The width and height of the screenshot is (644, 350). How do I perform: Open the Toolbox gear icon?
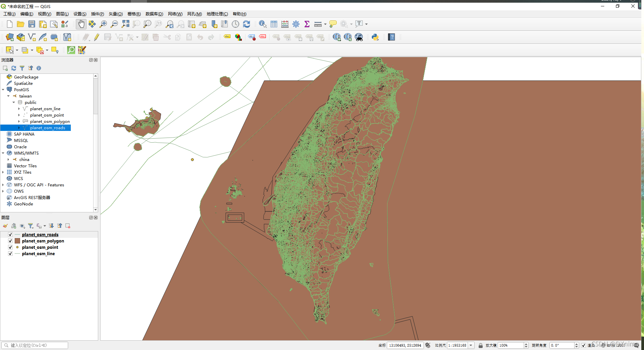click(296, 24)
